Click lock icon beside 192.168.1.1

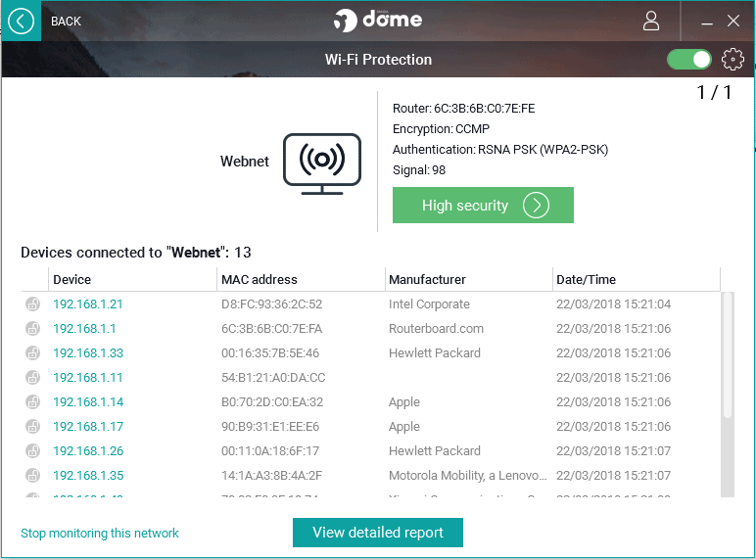(x=32, y=329)
